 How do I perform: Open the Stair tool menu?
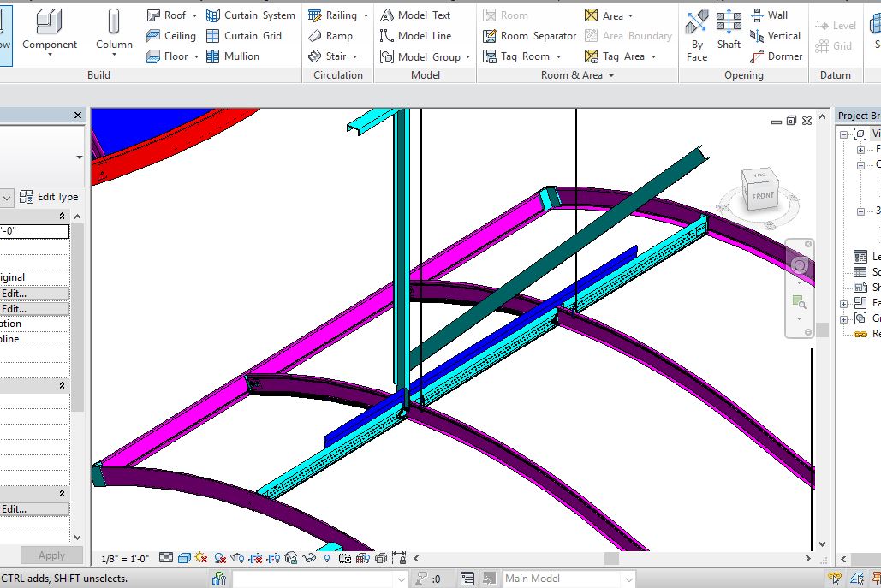pyautogui.click(x=355, y=56)
